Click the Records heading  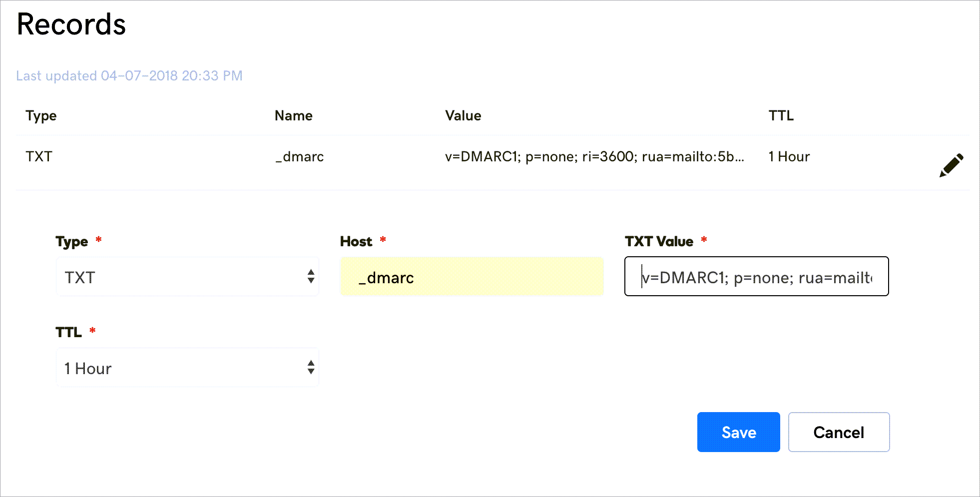[x=71, y=24]
